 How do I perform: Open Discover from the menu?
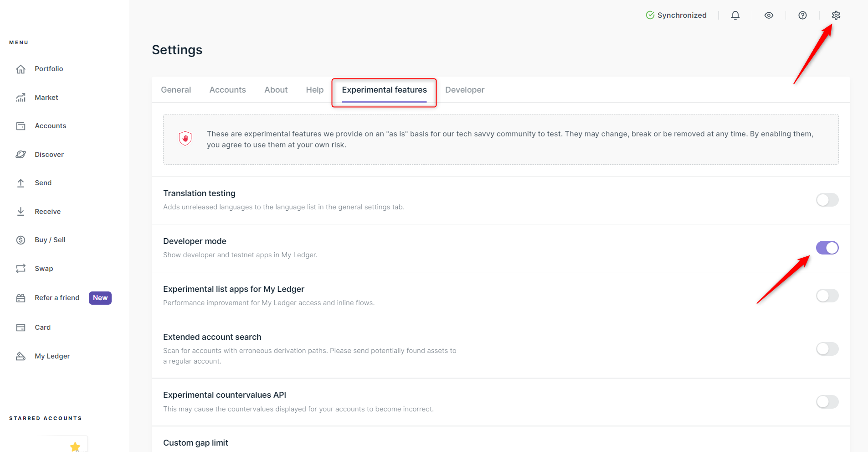49,155
